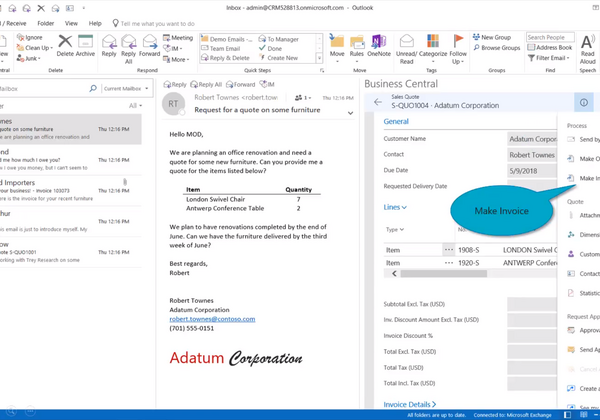Open the Help ribbon tab
600x420 pixels.
tap(95, 23)
